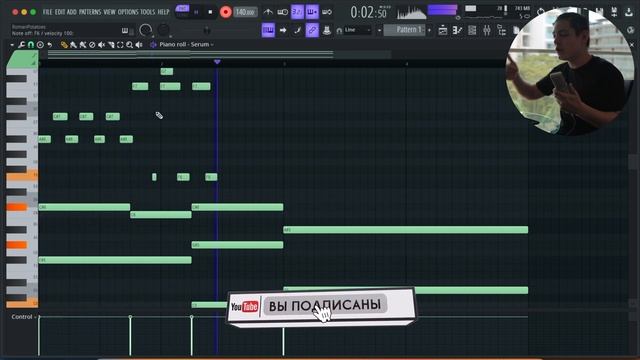Click the pause/play transport button
Viewport: 640px width, 360px height.
196,12
